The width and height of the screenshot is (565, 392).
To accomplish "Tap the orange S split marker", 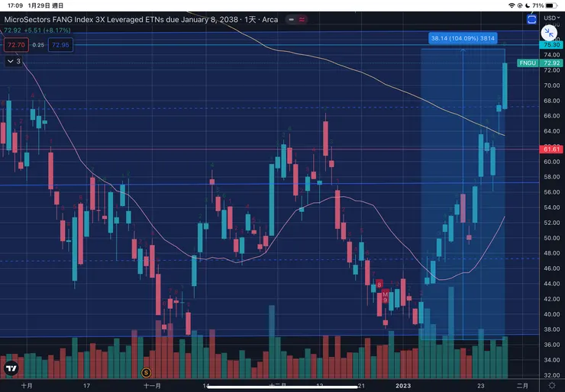I will coord(146,373).
